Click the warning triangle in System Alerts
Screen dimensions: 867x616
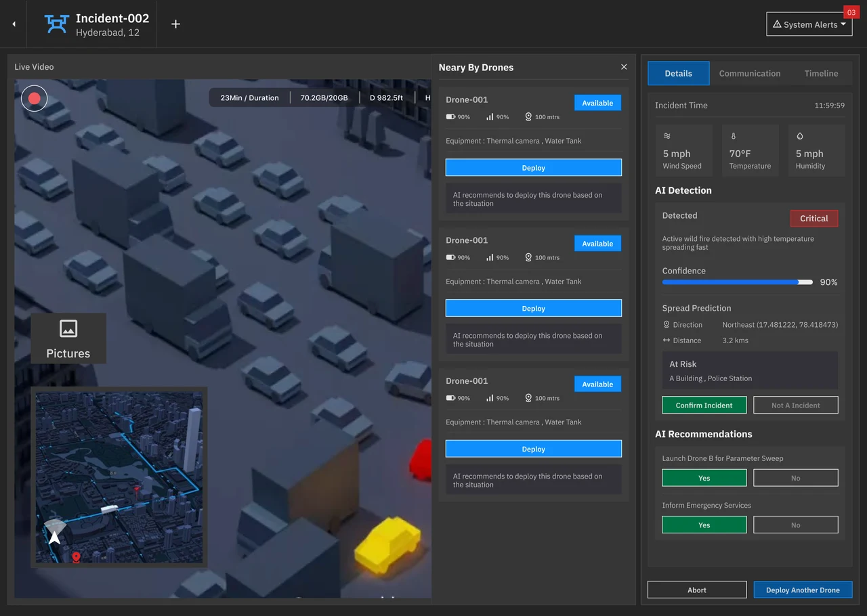[777, 24]
